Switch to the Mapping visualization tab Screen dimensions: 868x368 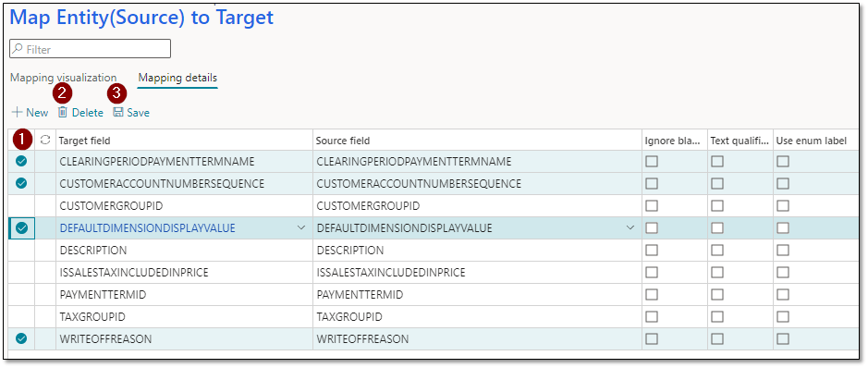[x=63, y=78]
